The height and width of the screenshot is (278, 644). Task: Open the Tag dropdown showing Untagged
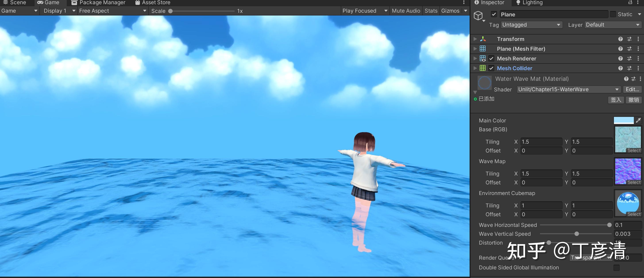point(531,25)
